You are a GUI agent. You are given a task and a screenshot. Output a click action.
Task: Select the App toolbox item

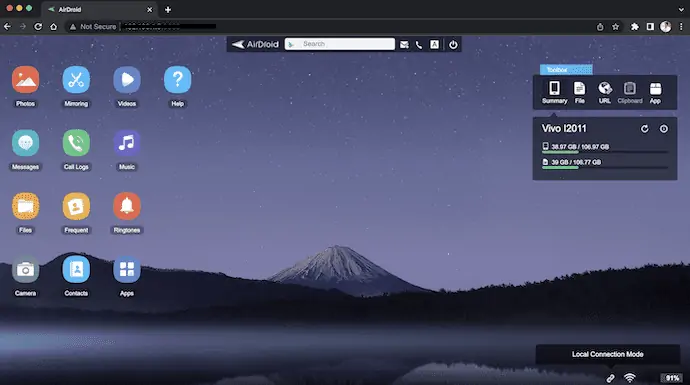point(655,92)
